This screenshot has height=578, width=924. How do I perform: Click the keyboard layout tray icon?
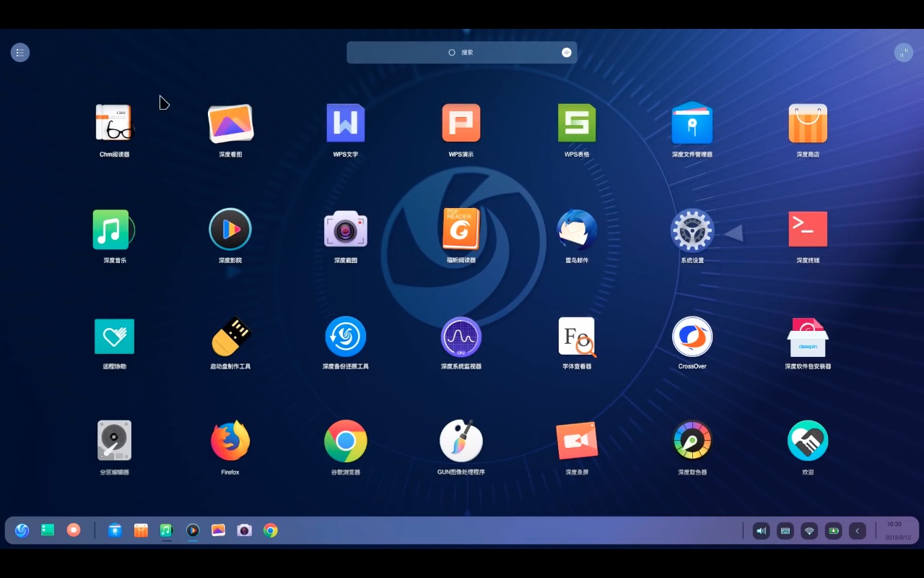tap(785, 531)
